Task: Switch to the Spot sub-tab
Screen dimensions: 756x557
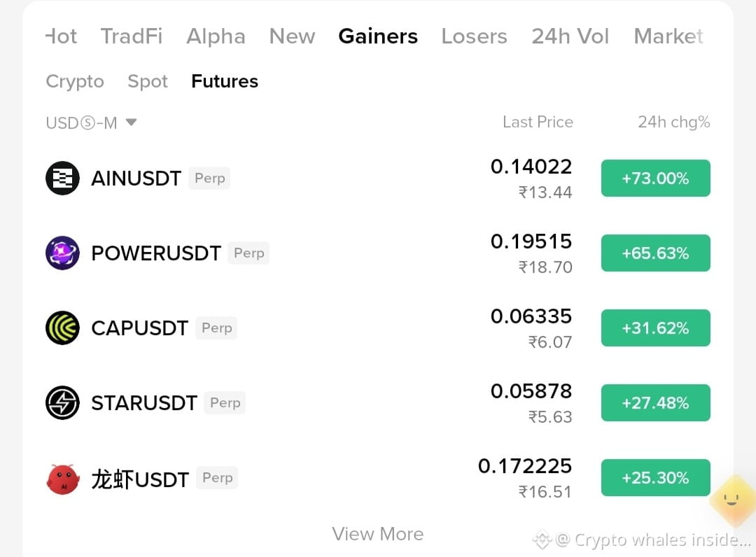Action: pos(148,81)
